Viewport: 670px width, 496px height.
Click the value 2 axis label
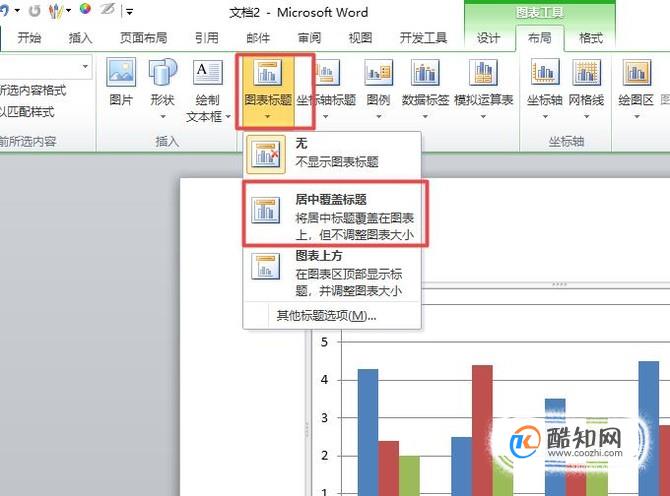pyautogui.click(x=324, y=455)
